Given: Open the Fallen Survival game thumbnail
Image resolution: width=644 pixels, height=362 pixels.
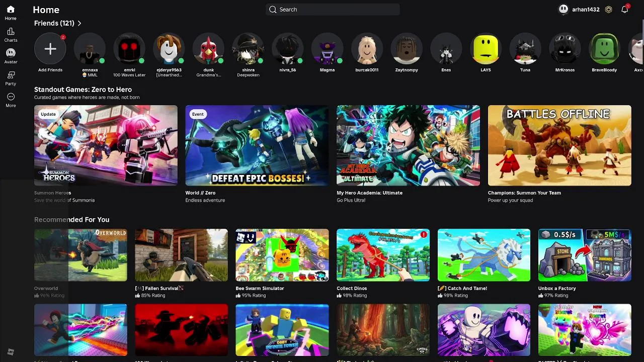Looking at the screenshot, I should point(181,255).
